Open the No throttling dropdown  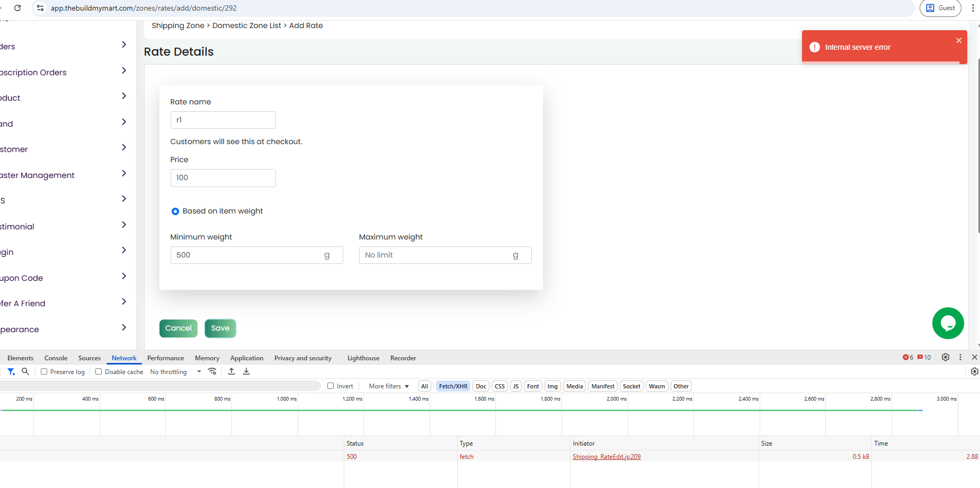coord(175,372)
